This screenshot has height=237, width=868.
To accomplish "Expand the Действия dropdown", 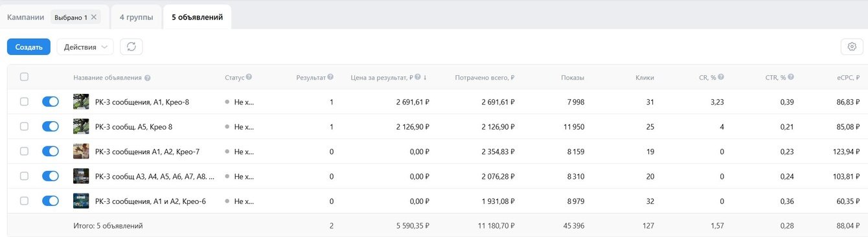I will point(86,47).
